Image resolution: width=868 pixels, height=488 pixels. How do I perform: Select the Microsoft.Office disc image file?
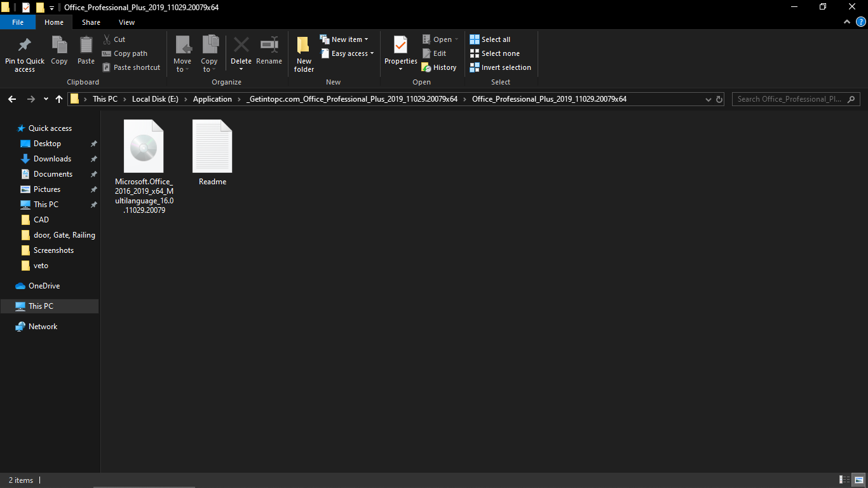pos(144,167)
